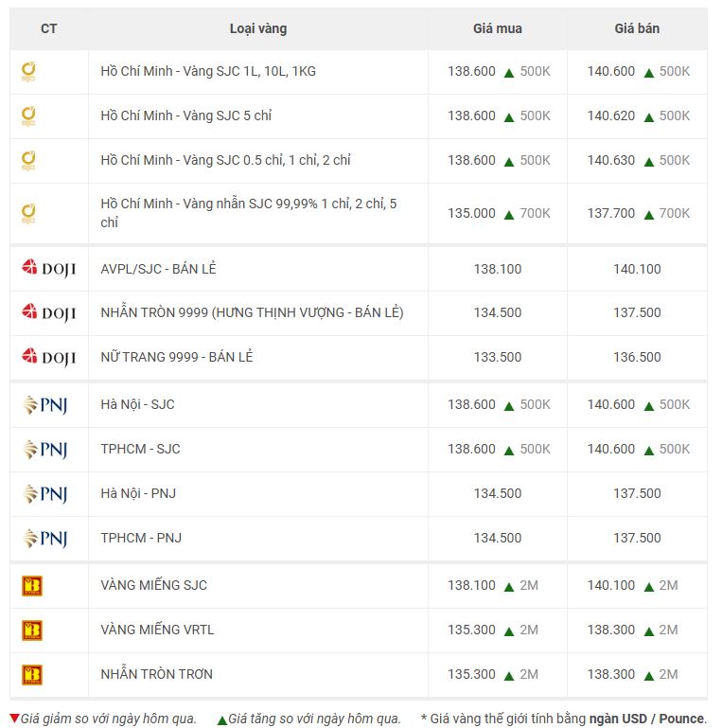722x728 pixels.
Task: Open NHẪN TRÒN 9999 HƯNG THỊNH VƯỢNG entry
Action: click(x=252, y=312)
